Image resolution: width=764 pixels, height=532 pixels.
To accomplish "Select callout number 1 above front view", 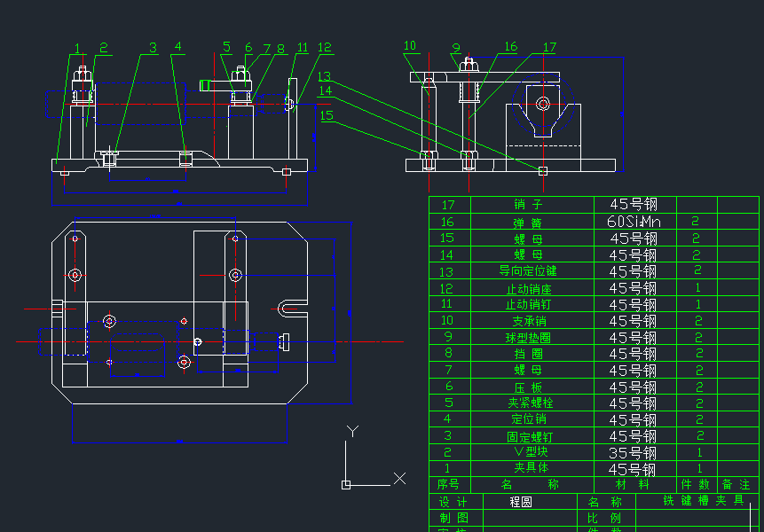I will [x=77, y=49].
